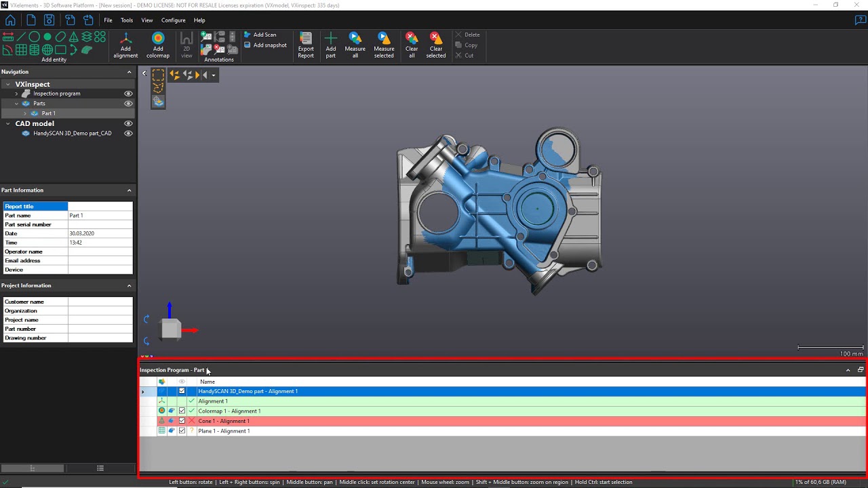Select the cone entity in Add entity group
Screen dimensions: 868x488
point(75,38)
